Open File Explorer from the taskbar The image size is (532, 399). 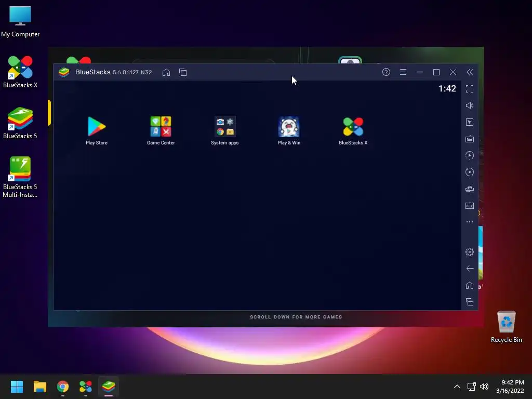39,387
